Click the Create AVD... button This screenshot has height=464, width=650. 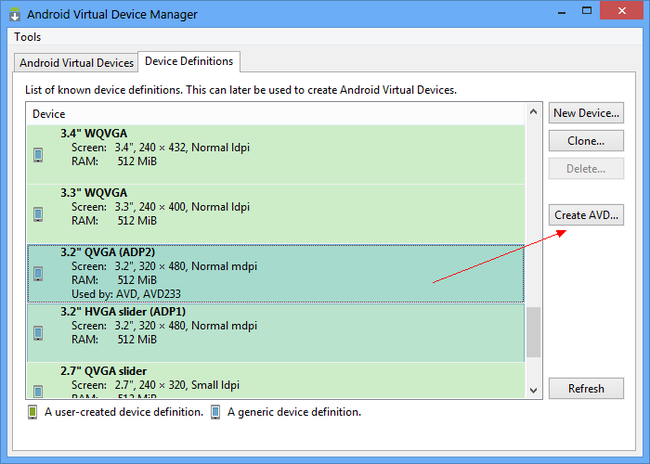pyautogui.click(x=586, y=215)
